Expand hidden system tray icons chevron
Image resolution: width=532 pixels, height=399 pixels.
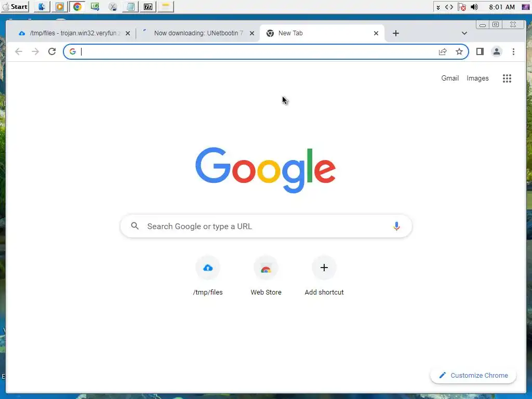click(x=438, y=7)
